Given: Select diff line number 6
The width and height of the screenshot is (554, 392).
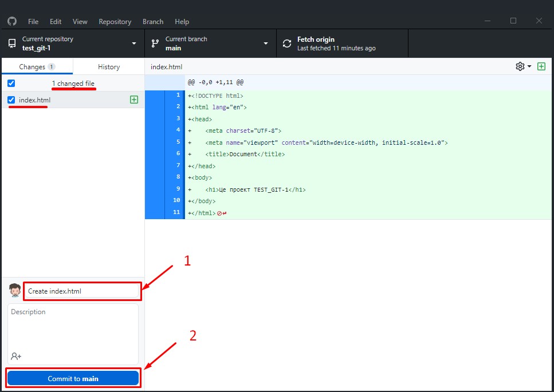Looking at the screenshot, I should tap(178, 153).
